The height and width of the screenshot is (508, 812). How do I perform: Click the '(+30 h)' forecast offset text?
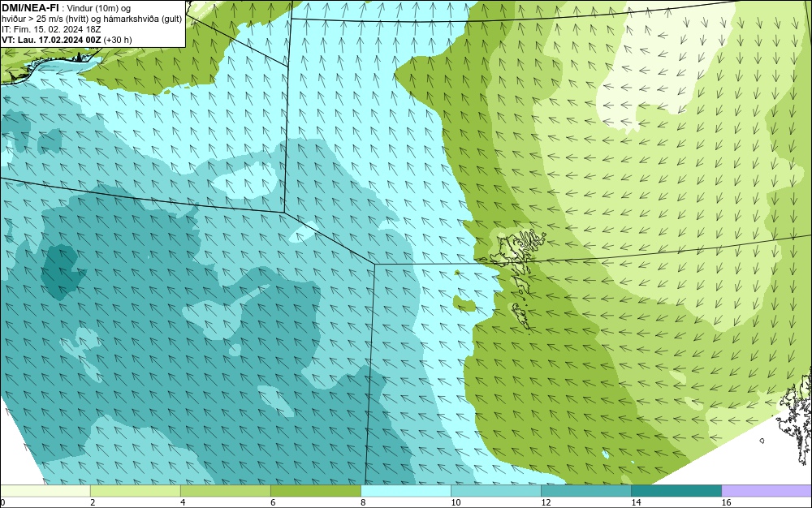pos(118,40)
